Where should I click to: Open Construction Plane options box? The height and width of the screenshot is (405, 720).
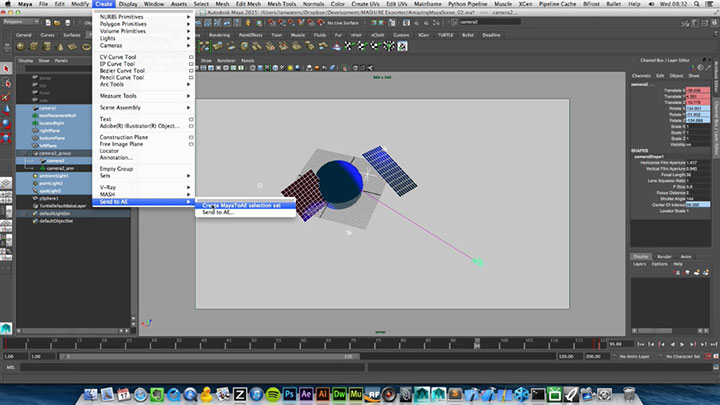point(191,137)
